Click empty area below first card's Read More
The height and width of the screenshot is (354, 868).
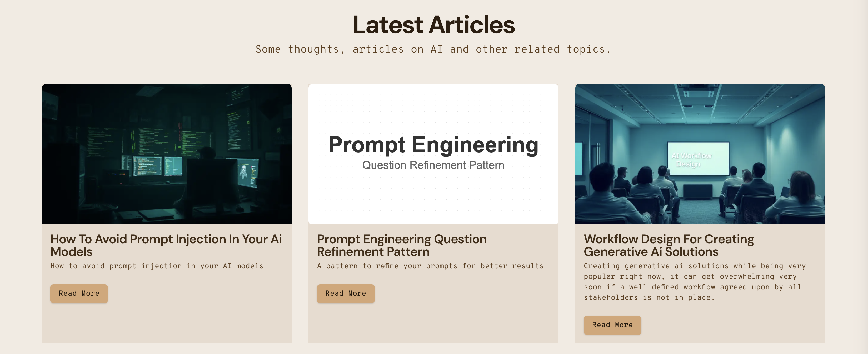click(x=166, y=323)
